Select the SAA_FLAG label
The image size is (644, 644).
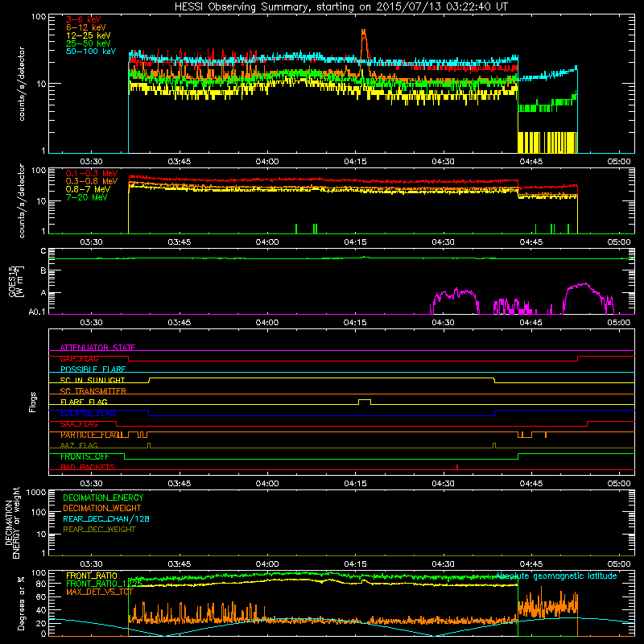pos(79,424)
